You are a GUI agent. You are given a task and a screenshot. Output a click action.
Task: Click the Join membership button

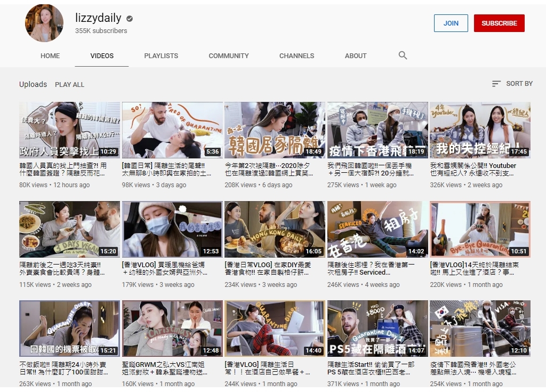[x=451, y=23]
